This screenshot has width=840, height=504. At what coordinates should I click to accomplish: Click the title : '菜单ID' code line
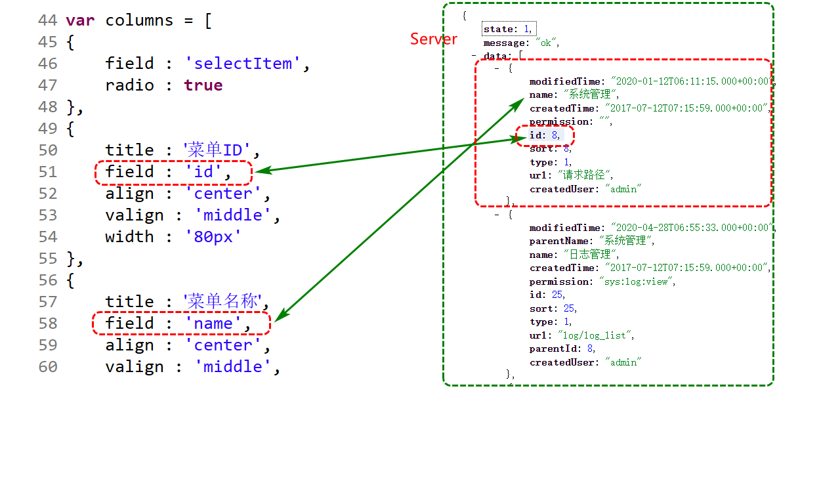coord(183,150)
